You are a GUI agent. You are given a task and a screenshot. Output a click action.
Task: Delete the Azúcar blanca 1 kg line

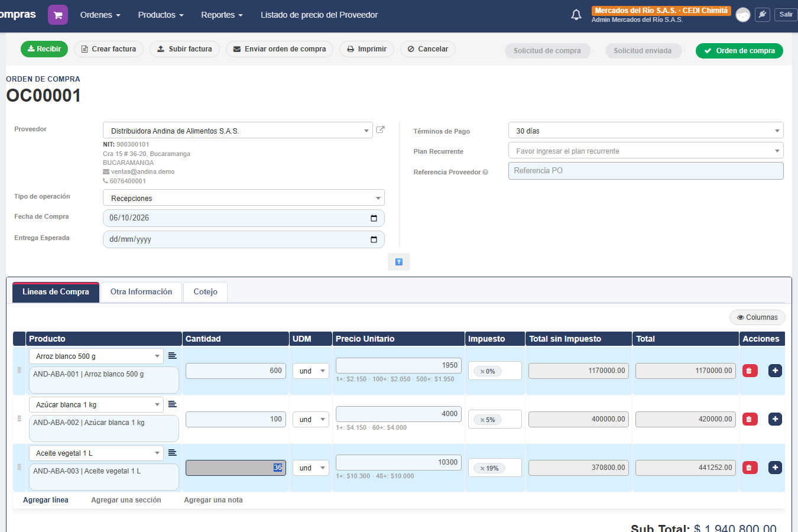[750, 419]
